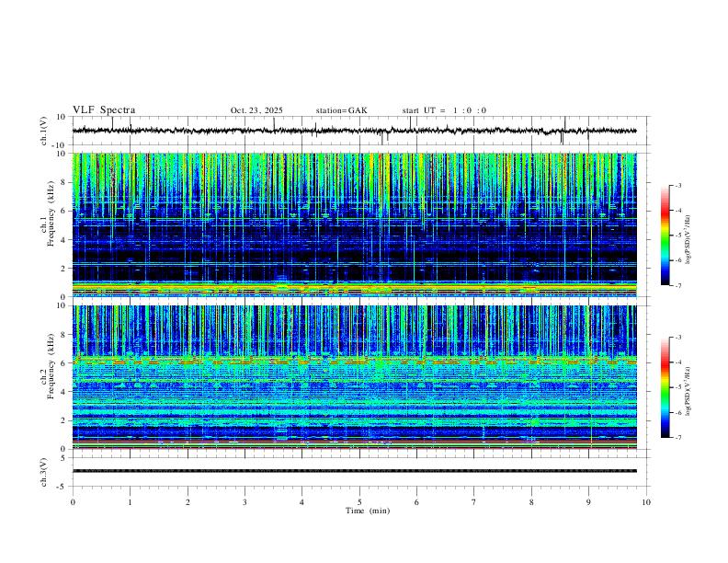This screenshot has height=563, width=728.
Task: Click the time axis tick label "7"
Action: (x=474, y=502)
